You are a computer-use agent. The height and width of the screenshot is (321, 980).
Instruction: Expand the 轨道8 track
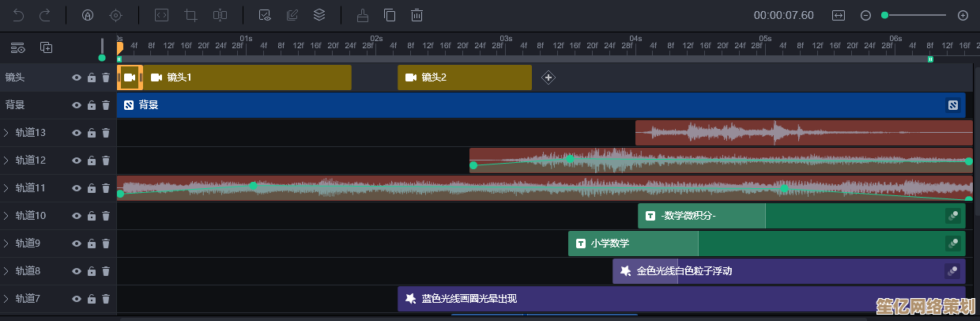pyautogui.click(x=6, y=271)
